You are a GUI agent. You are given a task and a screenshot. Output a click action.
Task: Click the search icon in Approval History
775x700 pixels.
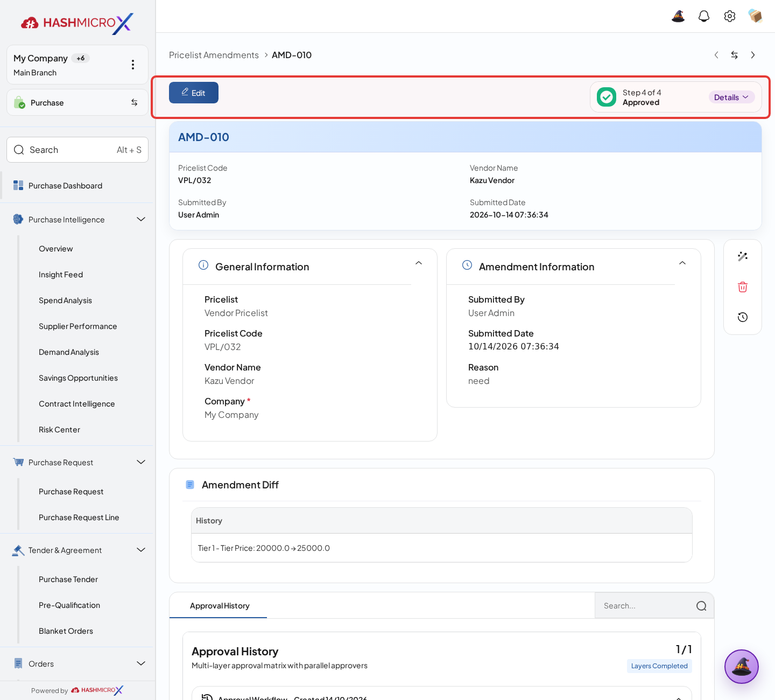701,606
